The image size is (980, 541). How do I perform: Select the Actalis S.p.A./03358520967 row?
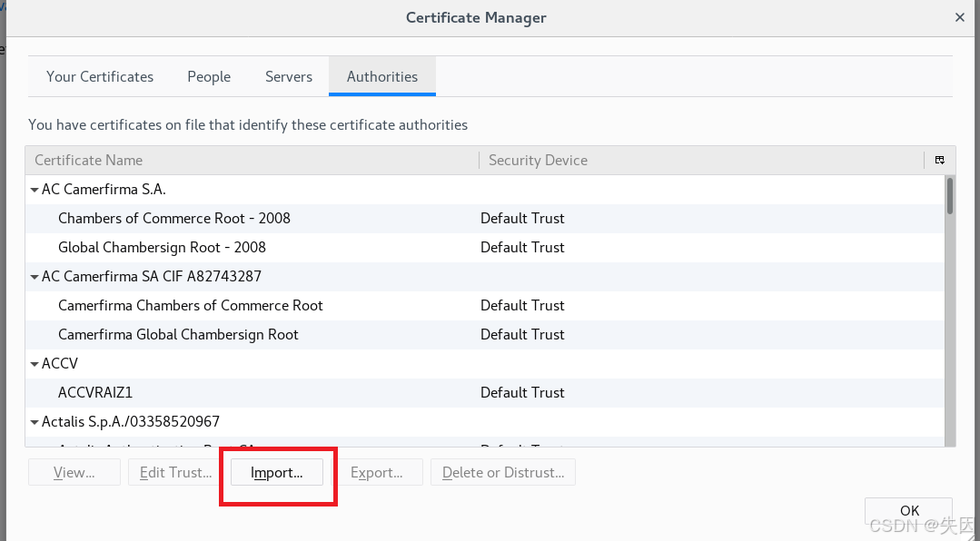point(485,422)
